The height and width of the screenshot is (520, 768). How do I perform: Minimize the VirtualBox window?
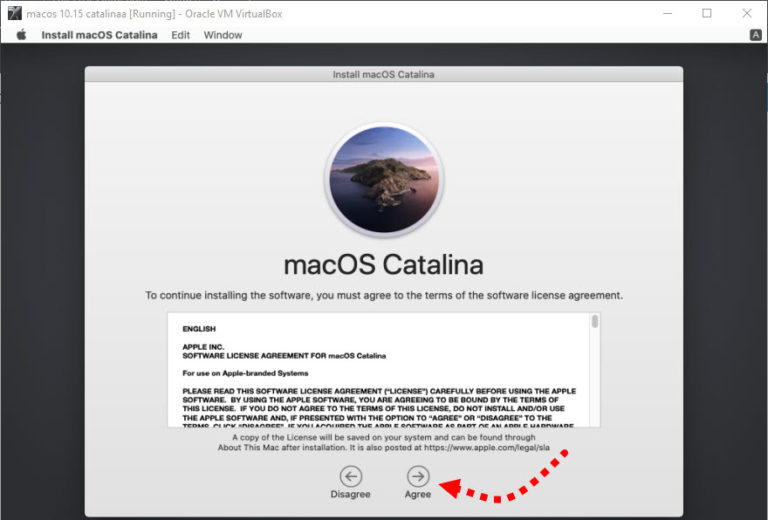click(667, 13)
